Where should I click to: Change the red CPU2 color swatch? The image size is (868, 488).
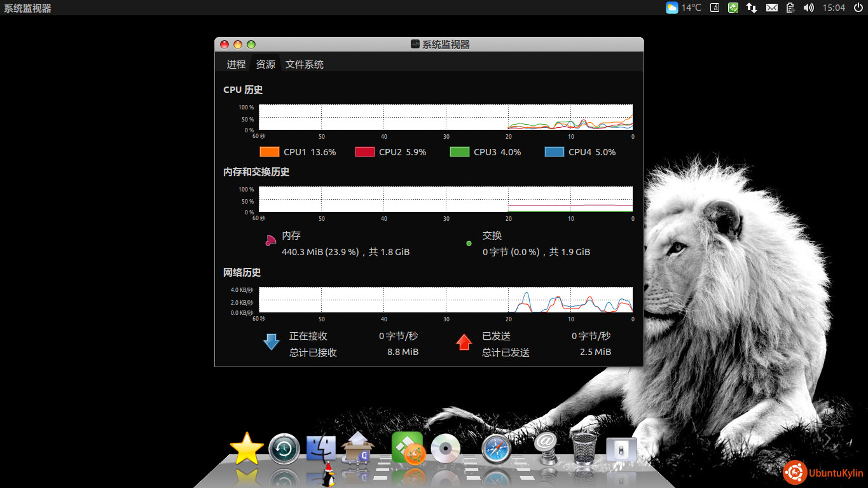364,152
